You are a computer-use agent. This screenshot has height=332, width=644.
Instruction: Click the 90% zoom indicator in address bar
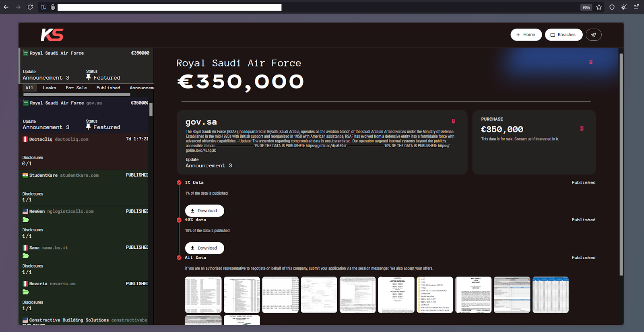coord(586,7)
